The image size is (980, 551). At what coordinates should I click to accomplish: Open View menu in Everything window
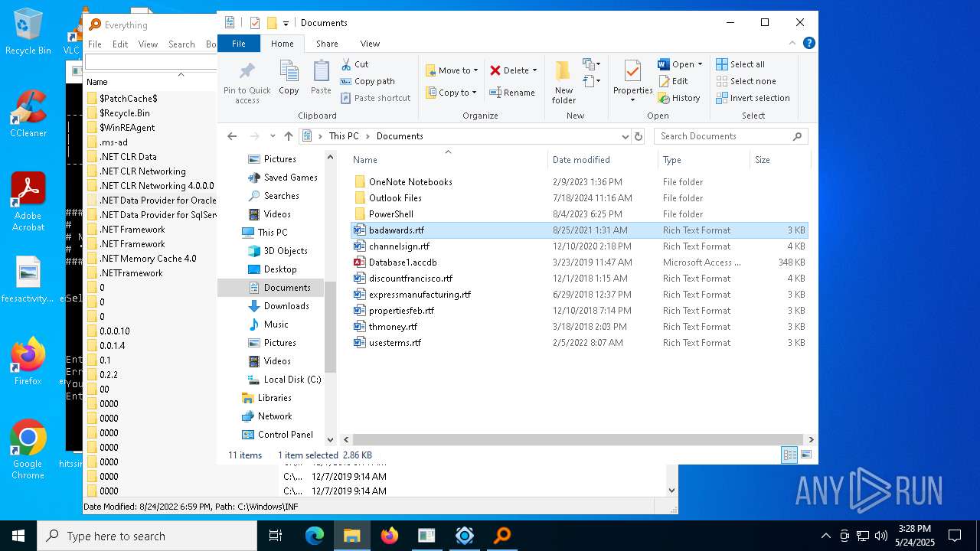point(148,44)
